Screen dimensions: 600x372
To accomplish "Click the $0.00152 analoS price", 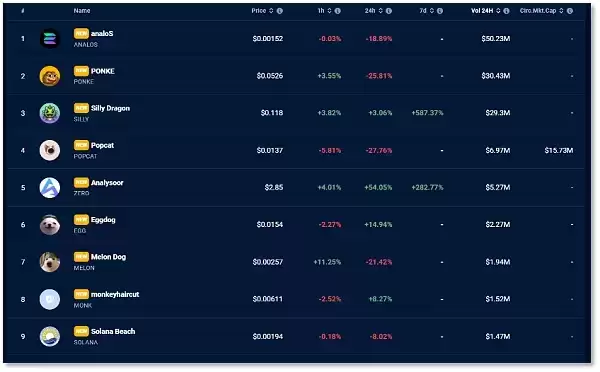I will tap(268, 39).
